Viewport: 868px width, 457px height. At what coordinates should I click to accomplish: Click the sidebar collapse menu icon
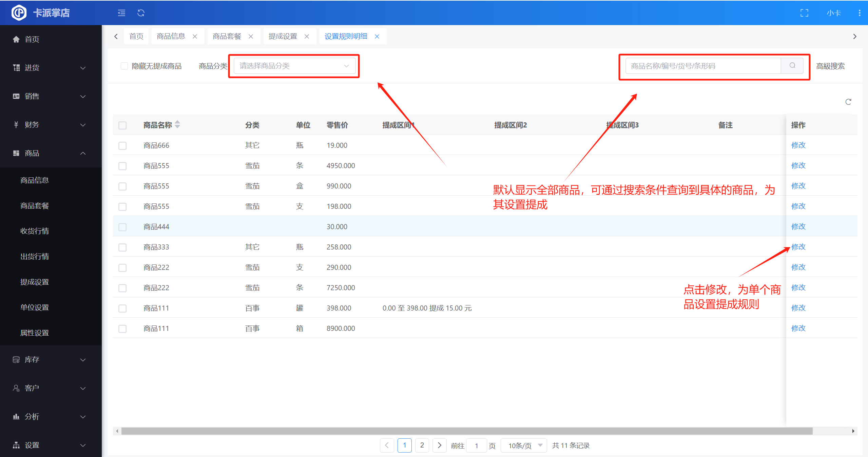pyautogui.click(x=121, y=13)
